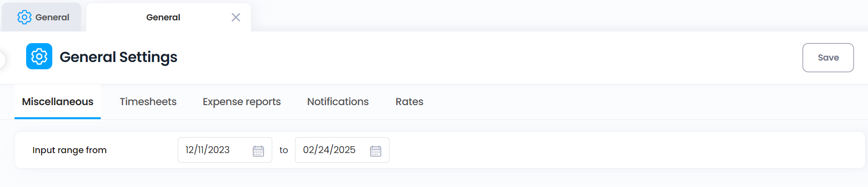Close the open General tab
868x187 pixels.
[x=236, y=17]
